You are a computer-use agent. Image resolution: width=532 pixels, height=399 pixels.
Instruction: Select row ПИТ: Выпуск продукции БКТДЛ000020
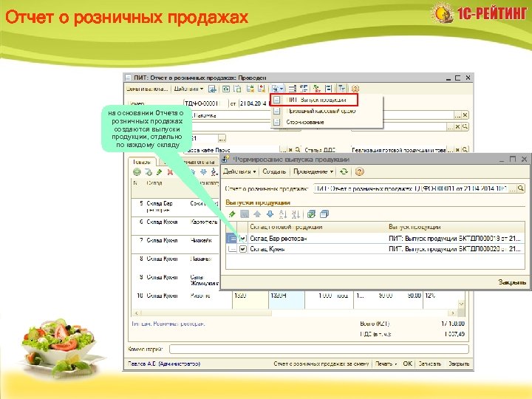pyautogui.click(x=375, y=249)
